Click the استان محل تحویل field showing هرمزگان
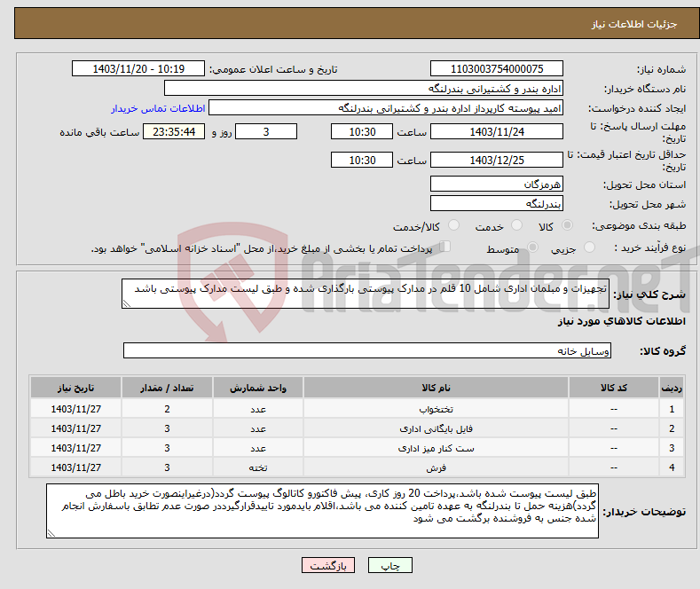The image size is (700, 589). coord(496,185)
